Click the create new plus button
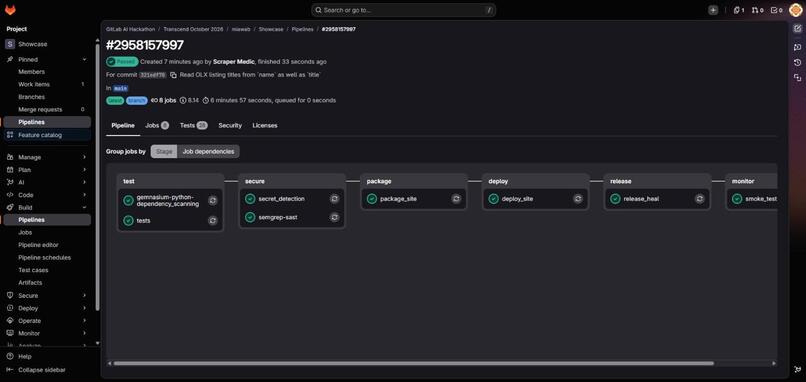Screen dimensions: 806x382 coord(713,10)
